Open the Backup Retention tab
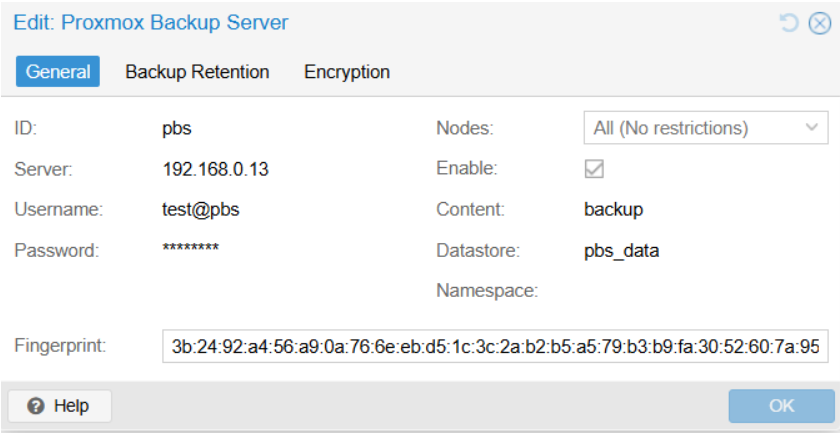Image resolution: width=840 pixels, height=433 pixels. 197,71
